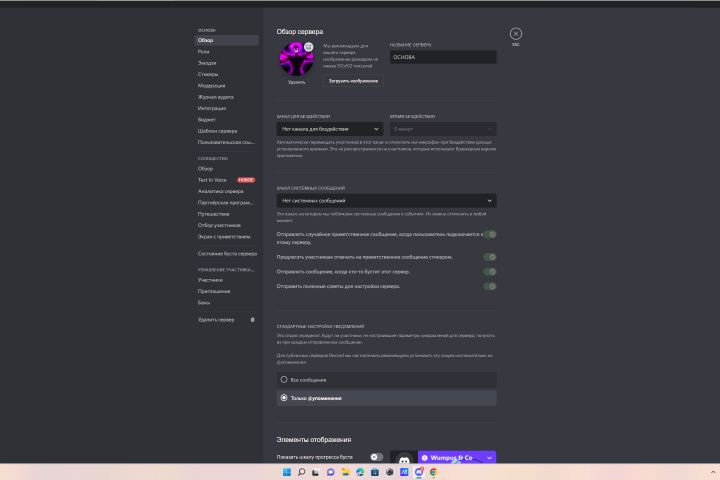Click the server name field with ОСНОВА
This screenshot has height=480, width=720.
point(443,57)
